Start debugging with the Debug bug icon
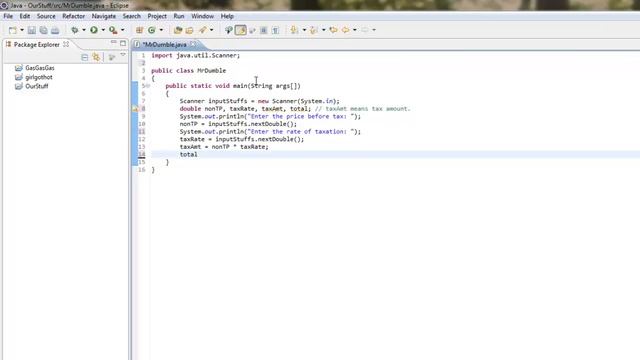The width and height of the screenshot is (640, 360). click(x=75, y=30)
